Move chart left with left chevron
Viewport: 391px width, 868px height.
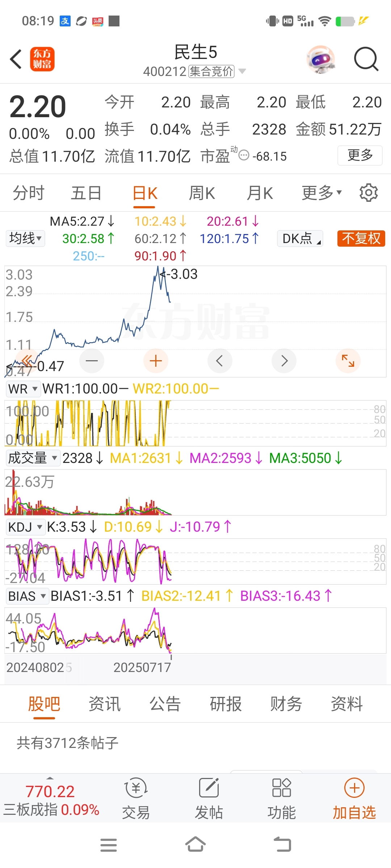[x=220, y=361]
